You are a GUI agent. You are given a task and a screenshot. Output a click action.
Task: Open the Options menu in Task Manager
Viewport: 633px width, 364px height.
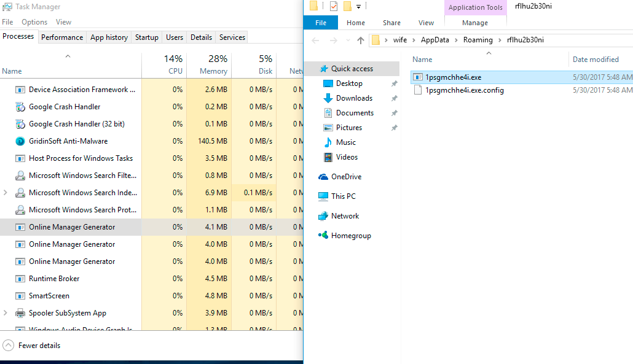point(34,22)
